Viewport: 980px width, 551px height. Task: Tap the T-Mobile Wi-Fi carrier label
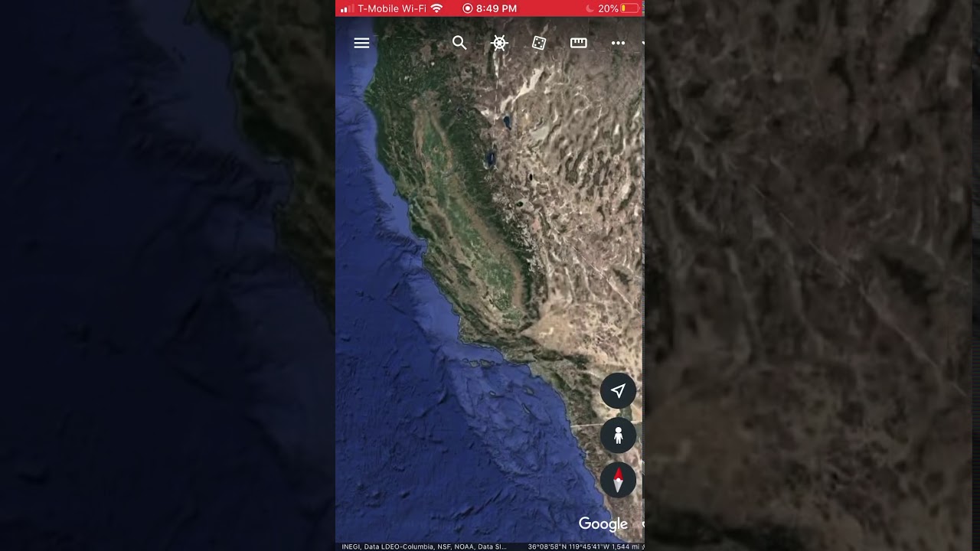391,8
